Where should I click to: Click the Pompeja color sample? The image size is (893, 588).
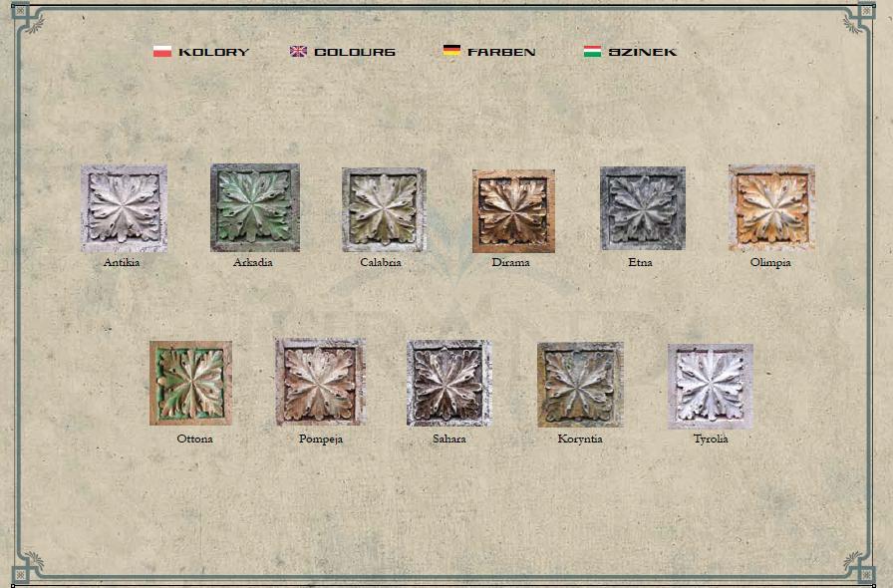[320, 383]
